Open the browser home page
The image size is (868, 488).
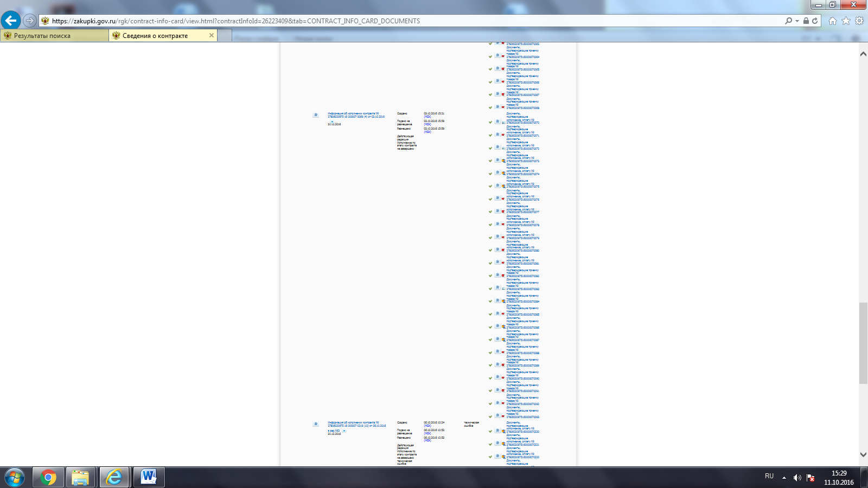click(x=833, y=21)
